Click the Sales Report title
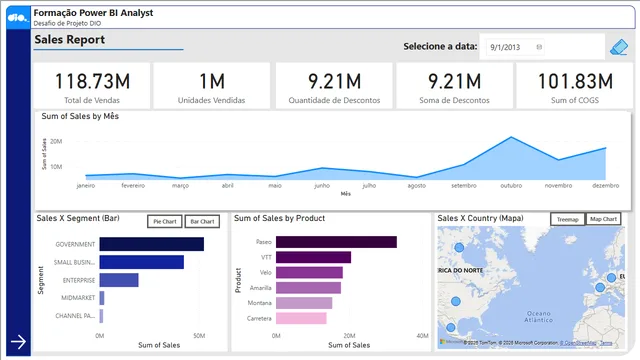 69,40
